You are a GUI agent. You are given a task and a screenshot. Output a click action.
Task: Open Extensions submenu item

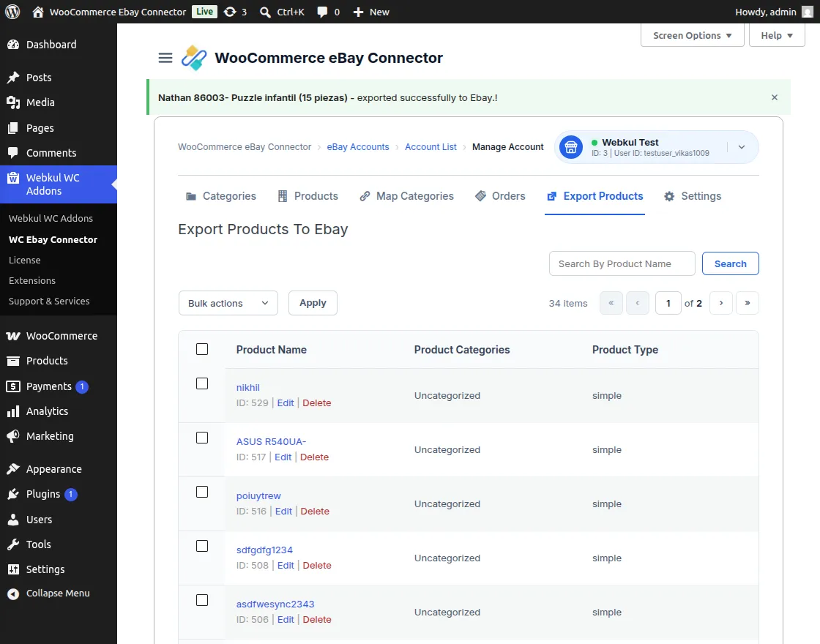(32, 281)
